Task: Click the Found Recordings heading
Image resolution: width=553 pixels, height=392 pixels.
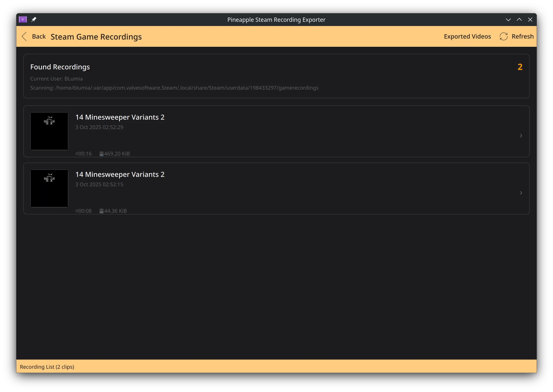Action: (60, 67)
